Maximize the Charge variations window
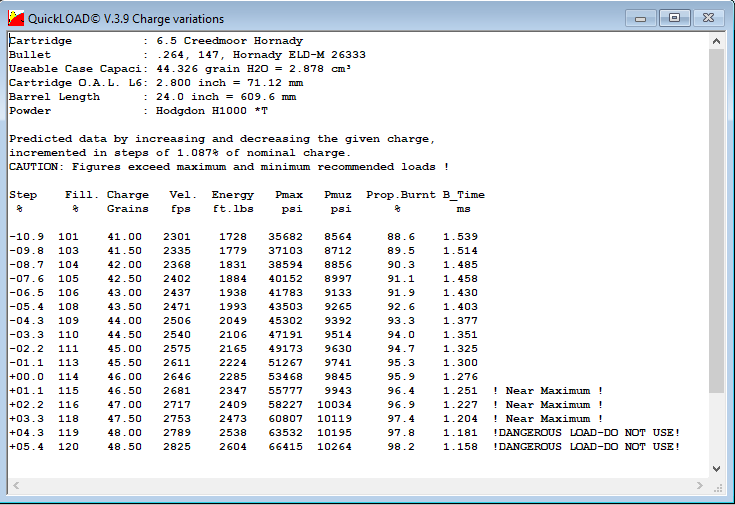This screenshot has height=505, width=735. [x=674, y=18]
